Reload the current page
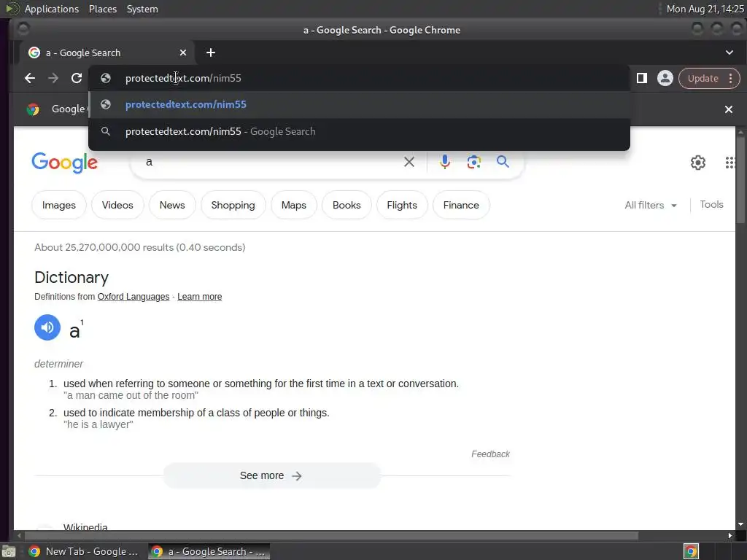Viewport: 747px width, 560px height. [76, 78]
